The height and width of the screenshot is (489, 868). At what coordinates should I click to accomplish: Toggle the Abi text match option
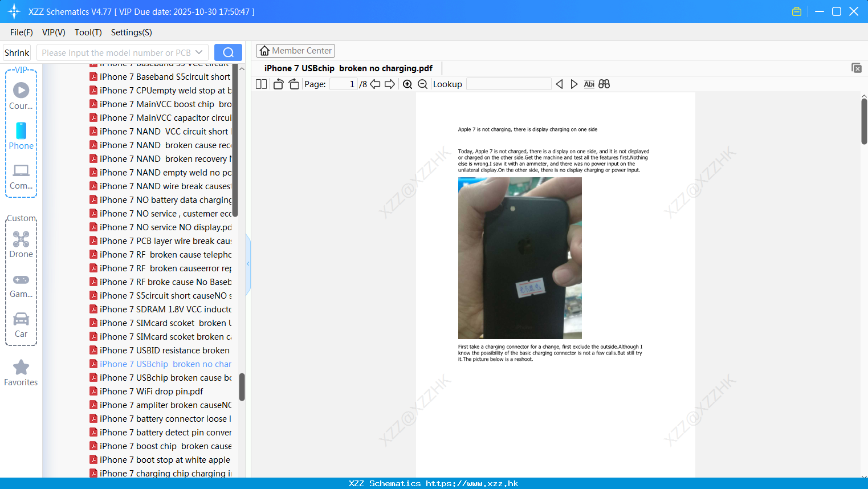[589, 84]
